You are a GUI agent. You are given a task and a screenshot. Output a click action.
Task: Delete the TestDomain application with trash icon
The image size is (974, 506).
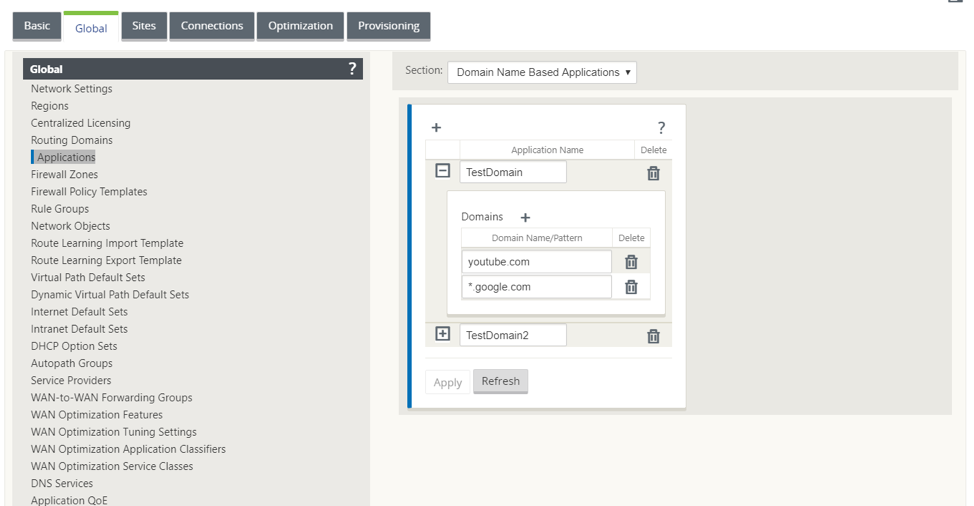tap(653, 173)
